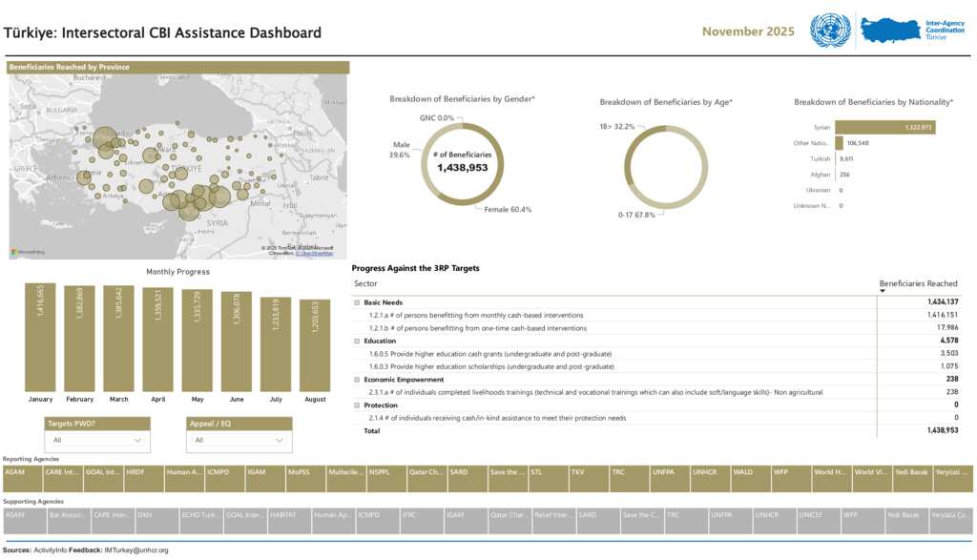Image resolution: width=977 pixels, height=560 pixels.
Task: Collapse the Education sector row
Action: pos(357,341)
